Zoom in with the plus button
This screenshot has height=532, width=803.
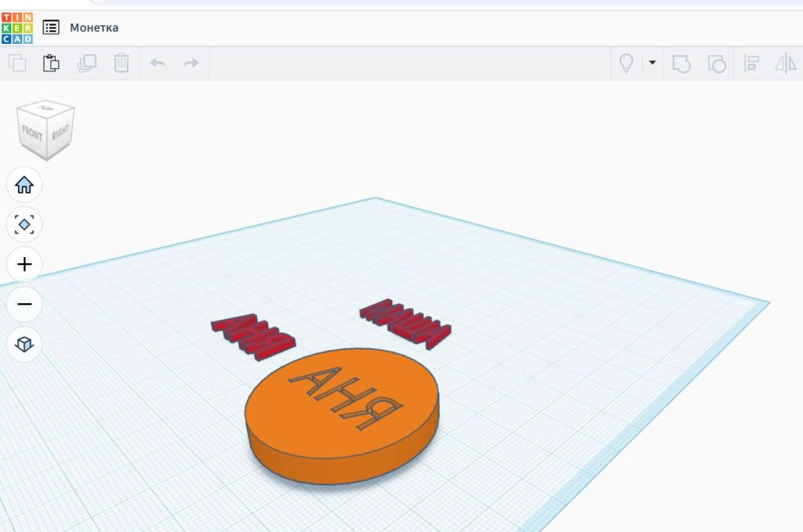[x=24, y=264]
